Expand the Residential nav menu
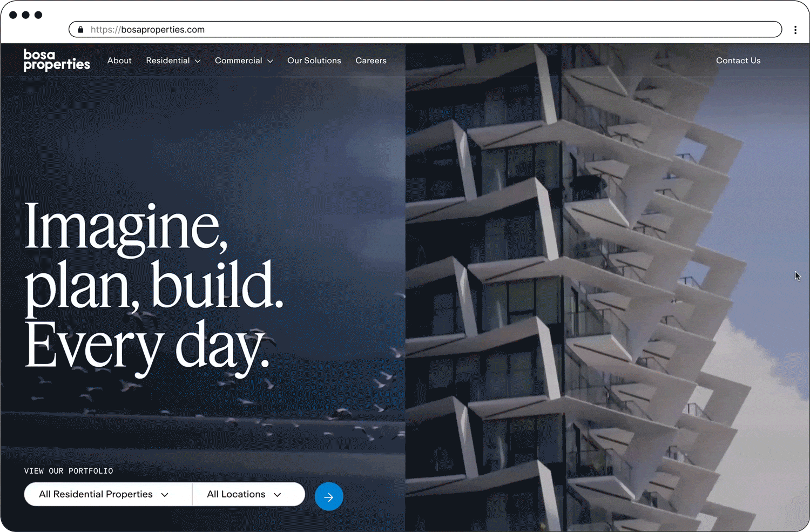The height and width of the screenshot is (532, 810). coord(173,60)
